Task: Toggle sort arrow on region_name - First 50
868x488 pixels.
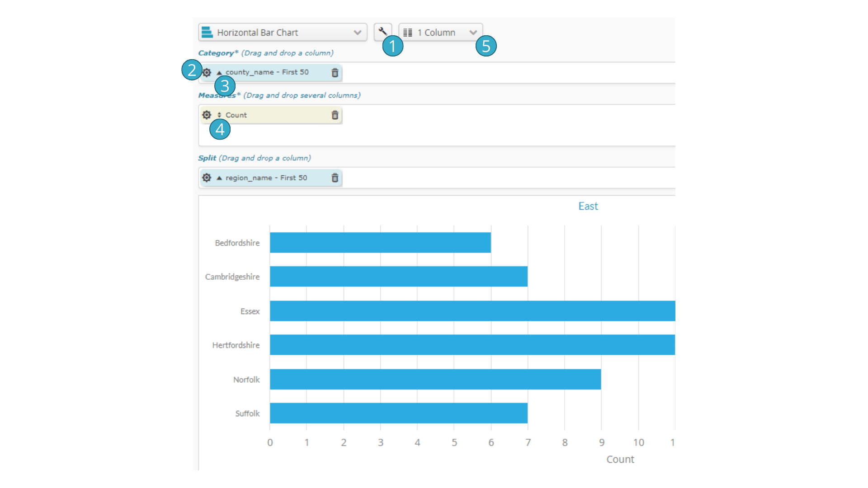Action: tap(219, 178)
